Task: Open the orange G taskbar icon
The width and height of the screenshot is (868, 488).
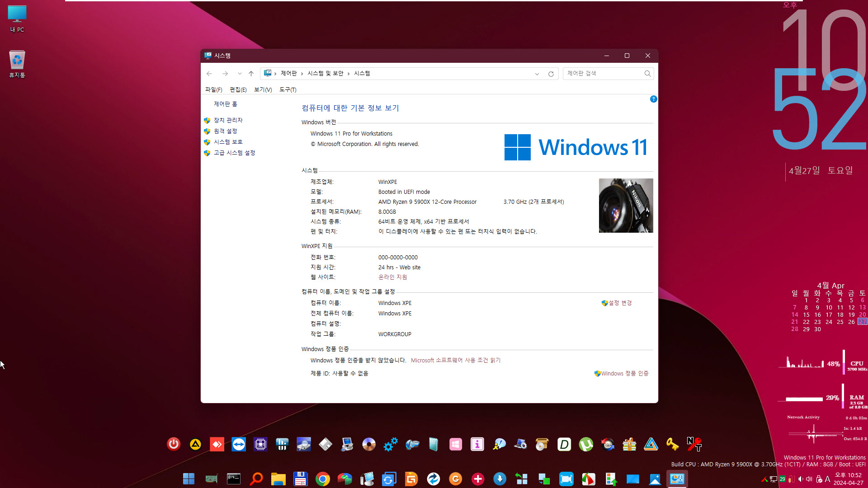Action: point(455,479)
